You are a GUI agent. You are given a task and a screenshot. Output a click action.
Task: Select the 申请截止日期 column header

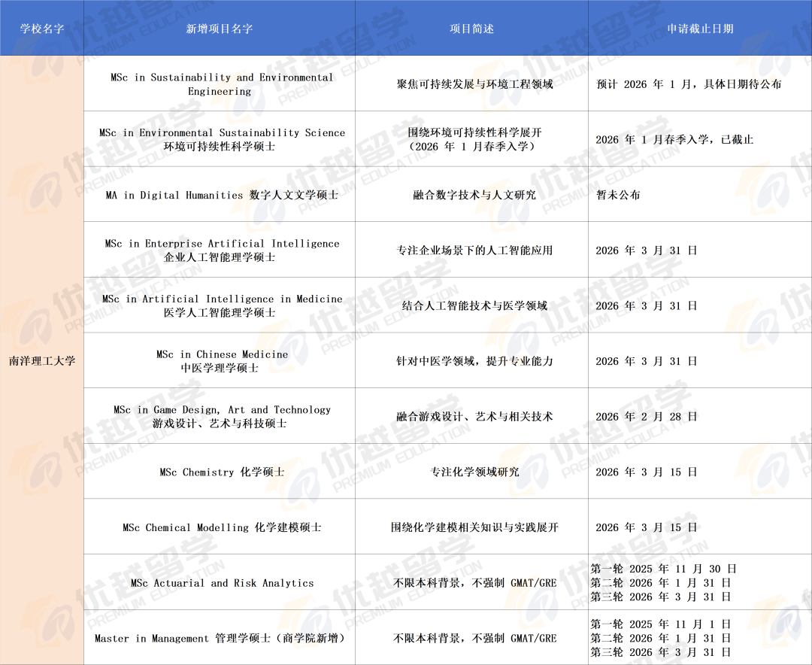tap(700, 29)
